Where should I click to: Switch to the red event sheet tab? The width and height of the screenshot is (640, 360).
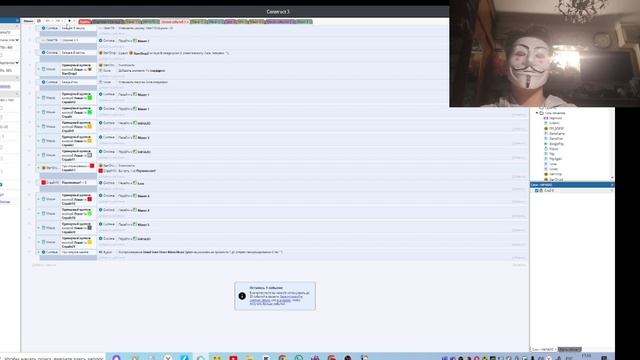click(85, 22)
